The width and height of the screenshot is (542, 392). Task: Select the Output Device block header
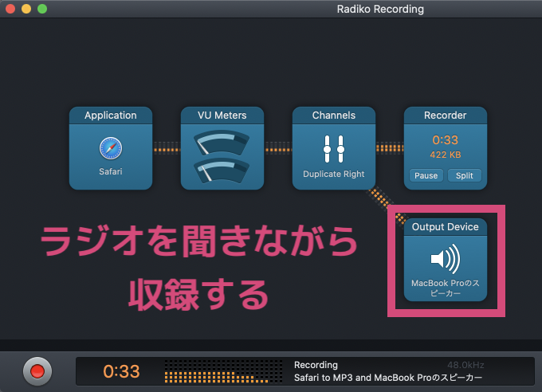[446, 227]
